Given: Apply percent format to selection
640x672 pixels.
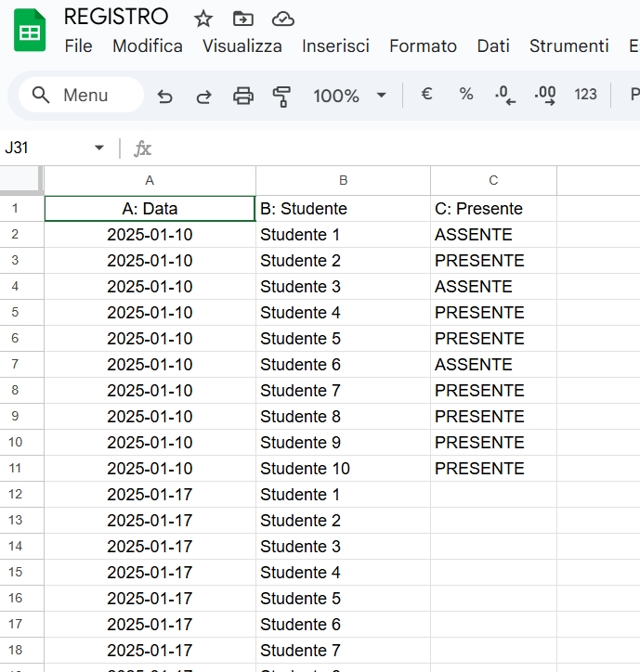Looking at the screenshot, I should pos(466,95).
